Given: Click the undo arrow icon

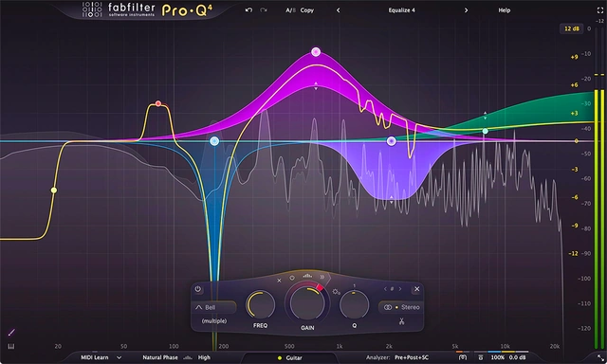Looking at the screenshot, I should [x=248, y=10].
